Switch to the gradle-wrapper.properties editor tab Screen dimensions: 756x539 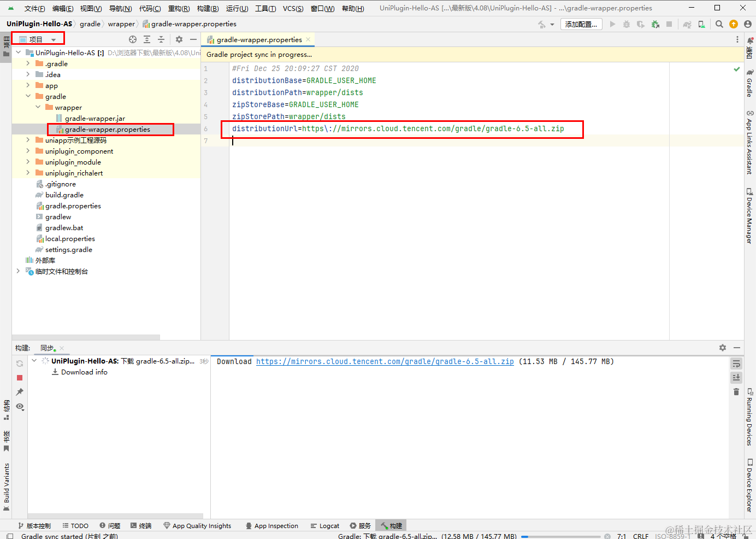click(257, 39)
